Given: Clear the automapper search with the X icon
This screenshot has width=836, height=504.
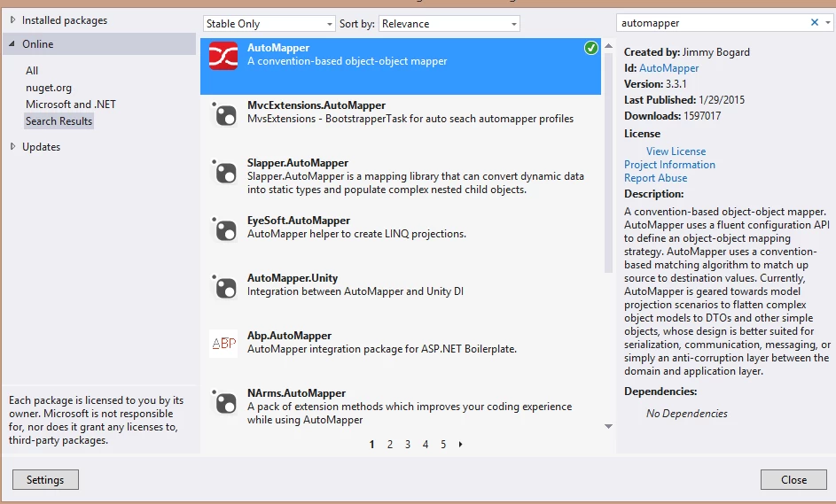Looking at the screenshot, I should pyautogui.click(x=814, y=22).
